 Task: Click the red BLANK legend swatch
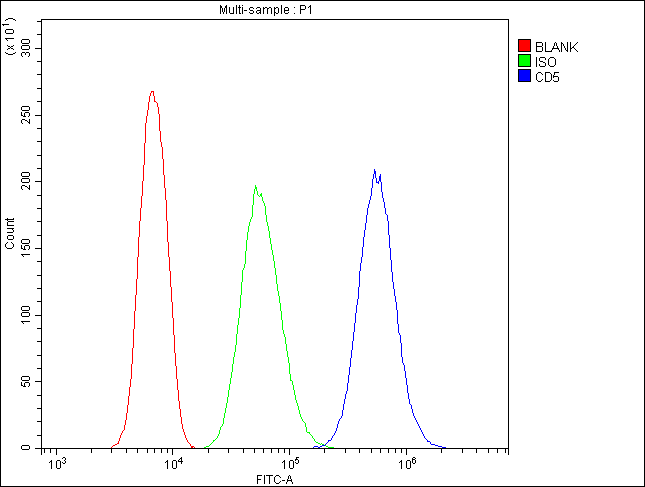click(524, 46)
